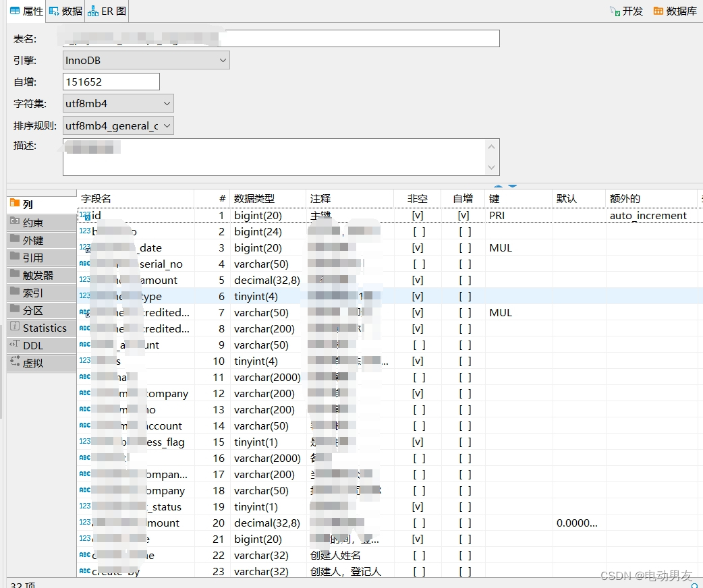Click the description scroll up arrow
The width and height of the screenshot is (703, 588).
(x=491, y=146)
